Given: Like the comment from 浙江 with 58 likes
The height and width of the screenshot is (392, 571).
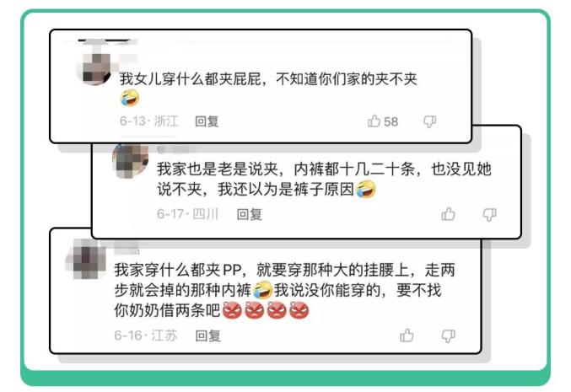Looking at the screenshot, I should tap(374, 121).
